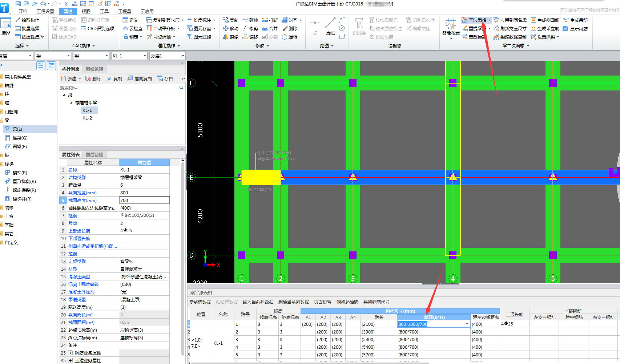Open the KL-1 component dropdown
The width and height of the screenshot is (620, 364).
coord(129,56)
